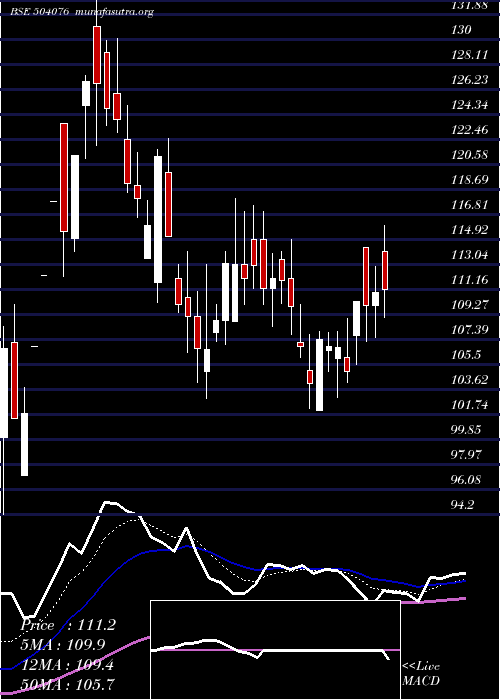Click the 'BSE 504076' ticker label
The height and width of the screenshot is (700, 500).
pyautogui.click(x=40, y=12)
